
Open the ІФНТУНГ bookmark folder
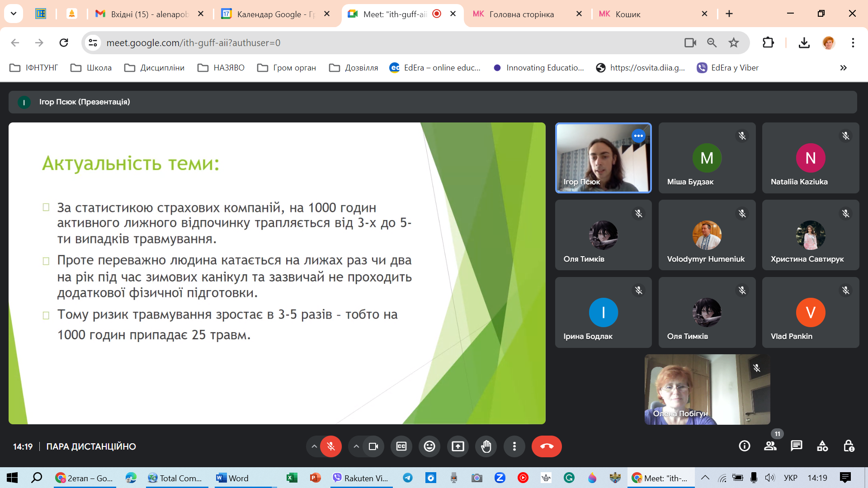click(34, 68)
